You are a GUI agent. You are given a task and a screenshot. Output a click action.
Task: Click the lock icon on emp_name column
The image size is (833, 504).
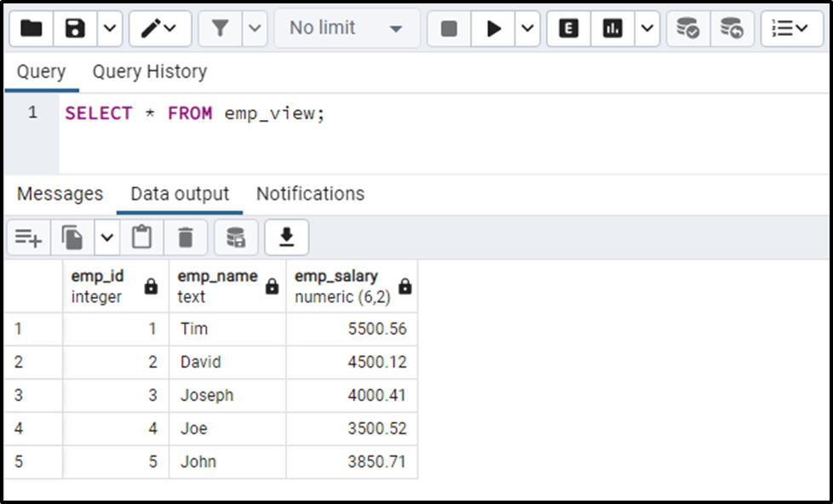click(x=272, y=287)
